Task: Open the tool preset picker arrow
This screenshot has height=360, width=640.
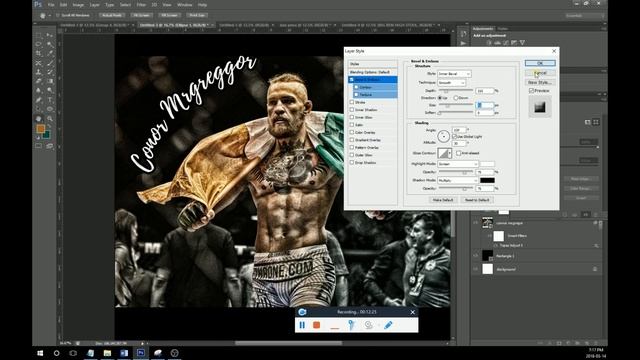Action: click(50, 16)
